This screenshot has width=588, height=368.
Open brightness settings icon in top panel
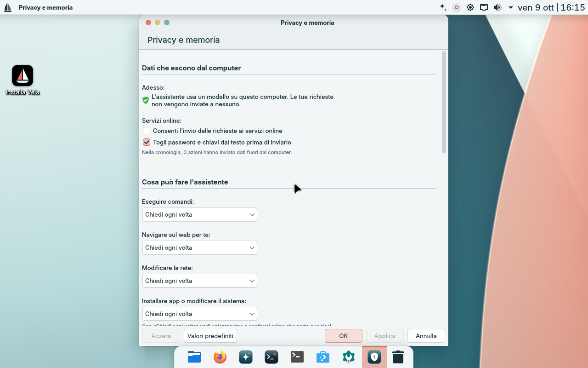tap(470, 7)
